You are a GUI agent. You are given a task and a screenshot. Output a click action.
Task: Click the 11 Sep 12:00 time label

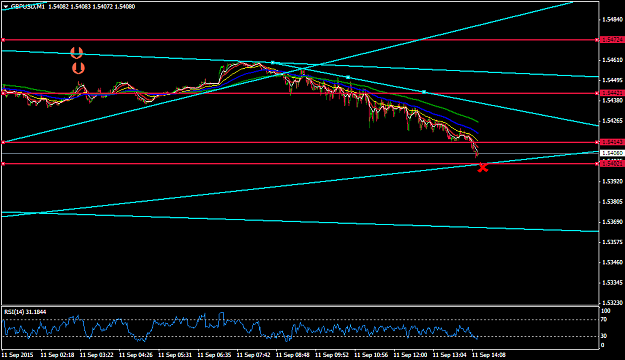(411, 355)
